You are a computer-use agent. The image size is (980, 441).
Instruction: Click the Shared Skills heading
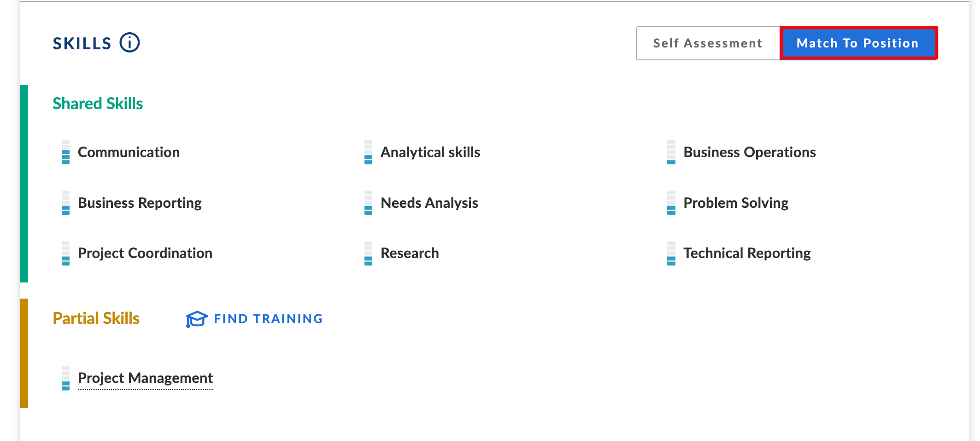click(98, 104)
